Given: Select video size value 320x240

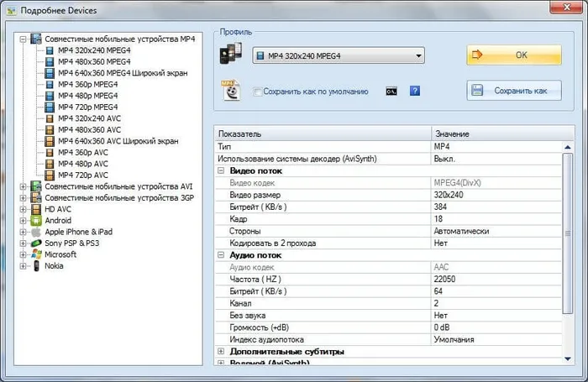Looking at the screenshot, I should (449, 195).
